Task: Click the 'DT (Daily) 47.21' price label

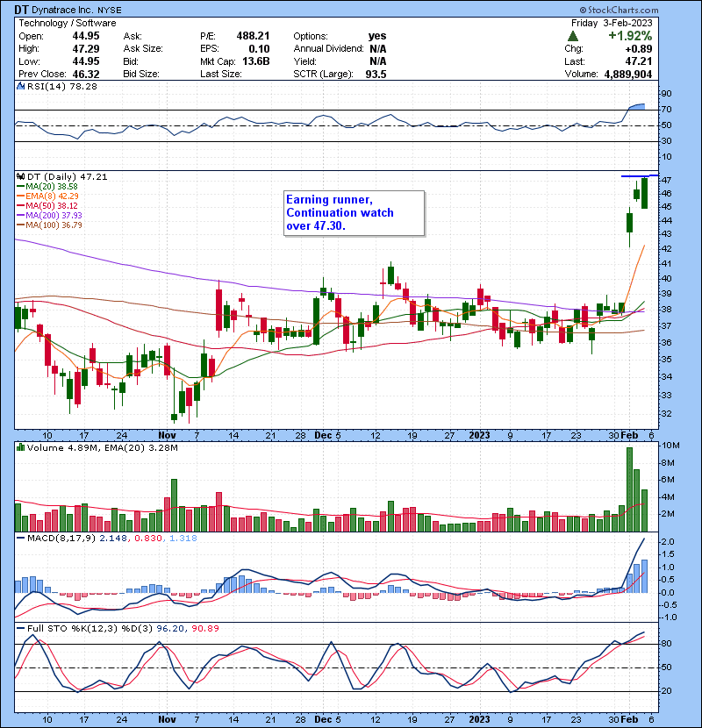Action: 68,177
